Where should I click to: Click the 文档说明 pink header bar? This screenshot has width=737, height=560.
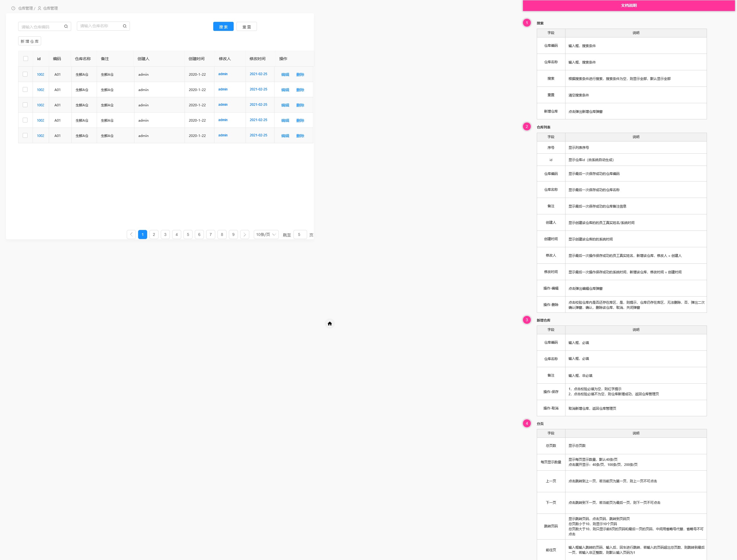[x=629, y=5]
